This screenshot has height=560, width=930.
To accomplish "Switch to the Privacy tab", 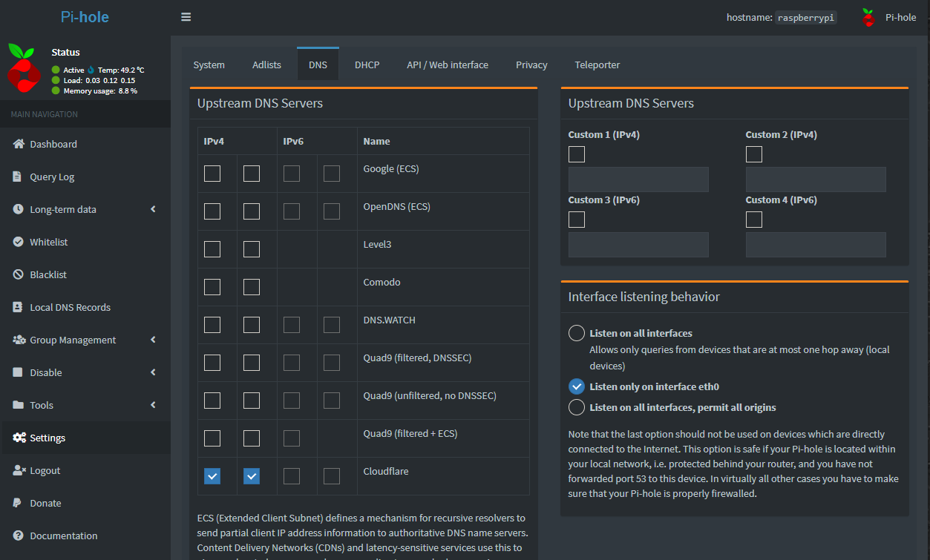I will (x=531, y=65).
